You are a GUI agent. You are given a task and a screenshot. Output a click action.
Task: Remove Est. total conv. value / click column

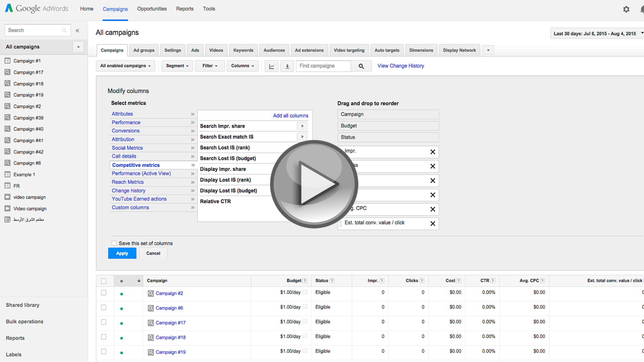pyautogui.click(x=433, y=224)
